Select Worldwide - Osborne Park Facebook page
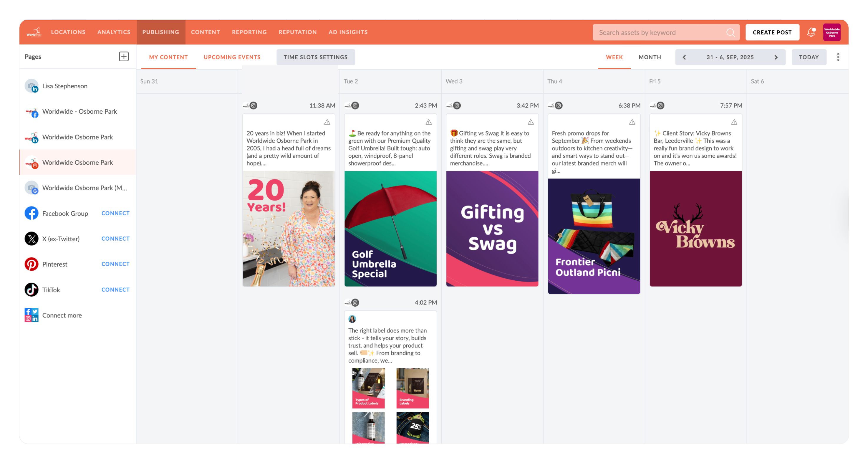Screen dimensions: 868x463 pos(78,112)
